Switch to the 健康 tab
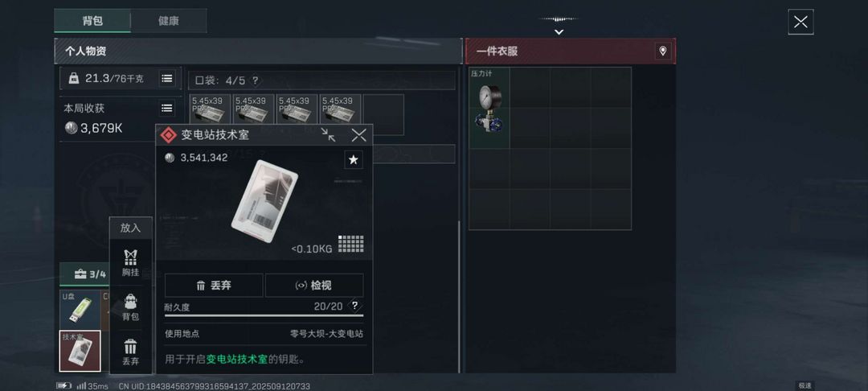 pos(168,21)
